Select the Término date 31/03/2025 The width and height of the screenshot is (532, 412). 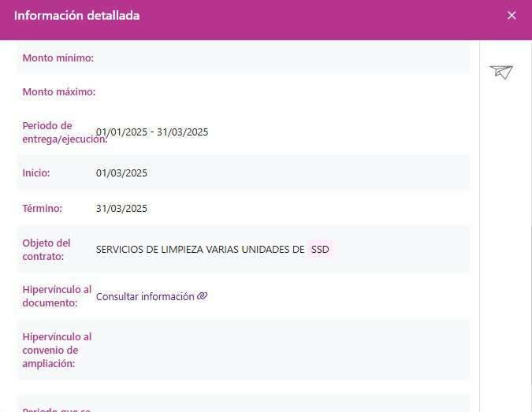(121, 209)
